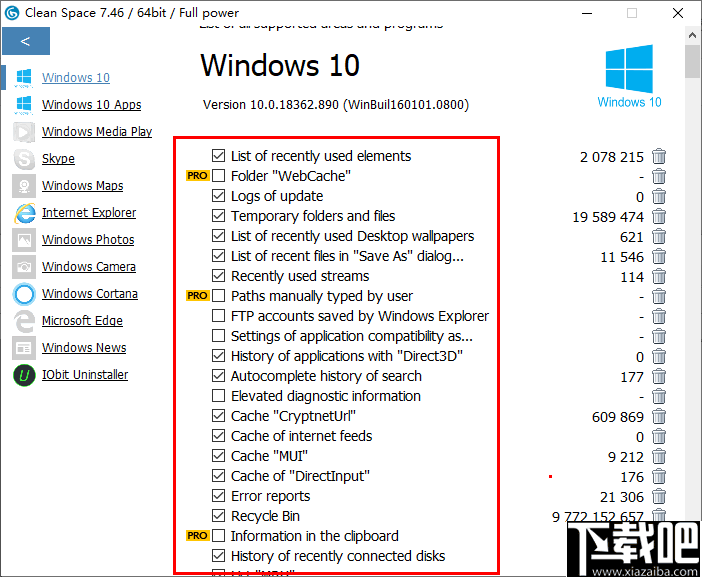Image resolution: width=702 pixels, height=577 pixels.
Task: Delete the List of recently used elements entry via trash icon
Action: tap(659, 156)
